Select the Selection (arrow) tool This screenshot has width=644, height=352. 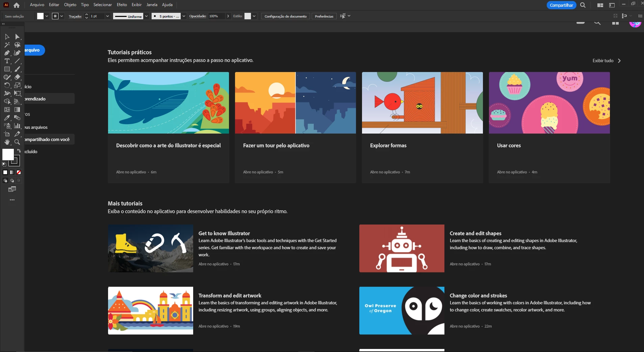pos(7,37)
